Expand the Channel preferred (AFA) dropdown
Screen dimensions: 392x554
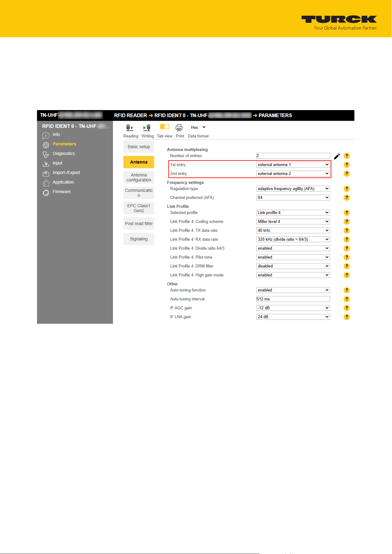tap(293, 198)
